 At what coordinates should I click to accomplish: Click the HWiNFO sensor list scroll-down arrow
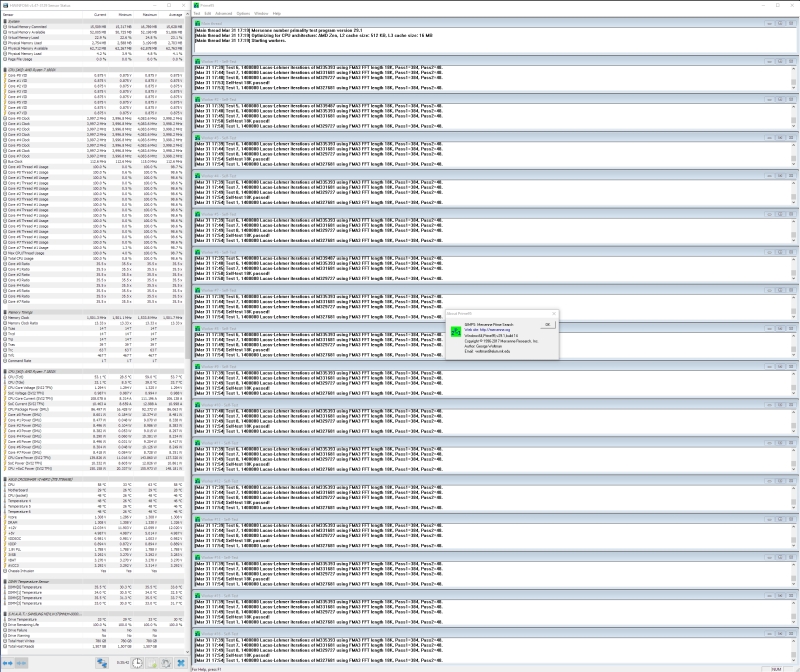(x=187, y=651)
